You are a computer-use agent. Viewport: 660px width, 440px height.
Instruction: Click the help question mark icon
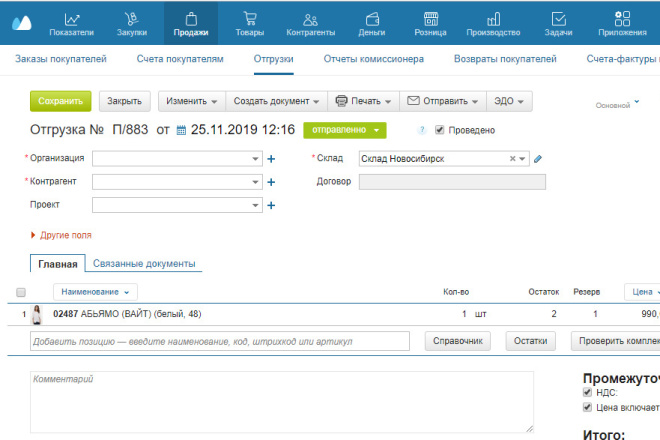click(x=422, y=130)
